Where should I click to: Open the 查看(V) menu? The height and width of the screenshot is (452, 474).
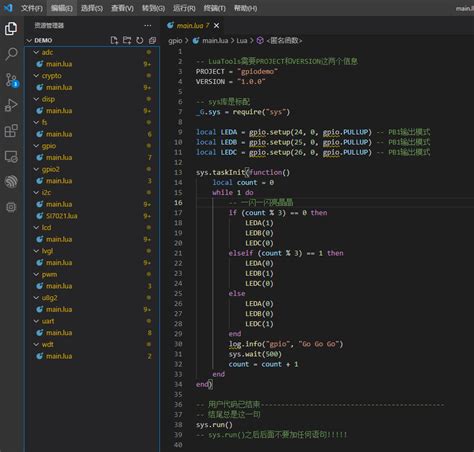[122, 8]
